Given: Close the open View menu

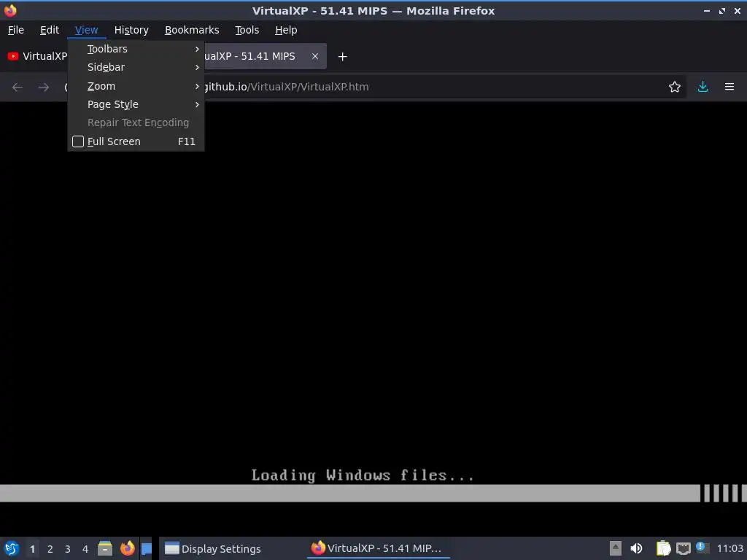Looking at the screenshot, I should [x=86, y=30].
